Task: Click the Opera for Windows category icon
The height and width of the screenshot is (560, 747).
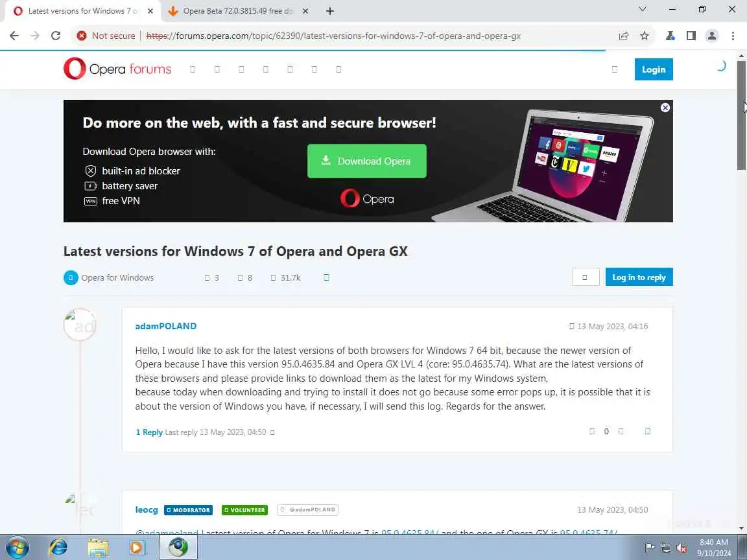Action: [x=71, y=277]
